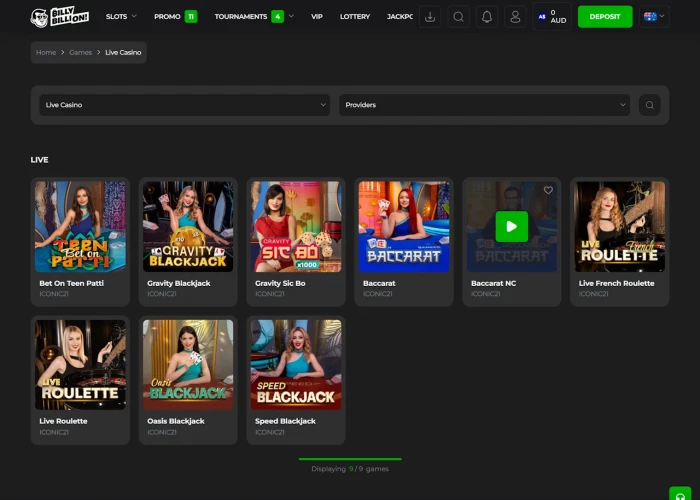
Task: Expand the Slots menu
Action: tap(121, 17)
